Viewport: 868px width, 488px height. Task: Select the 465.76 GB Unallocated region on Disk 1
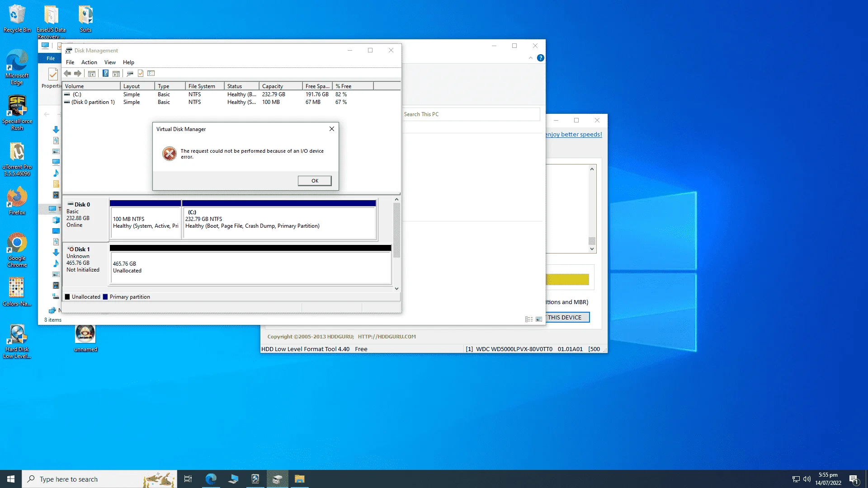(250, 265)
